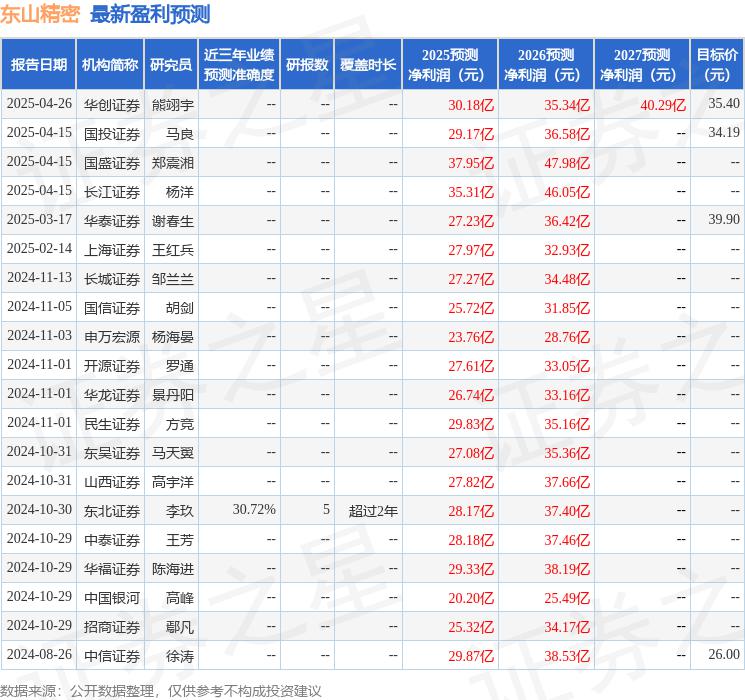Click analyst name 熊翊宇

[173, 105]
